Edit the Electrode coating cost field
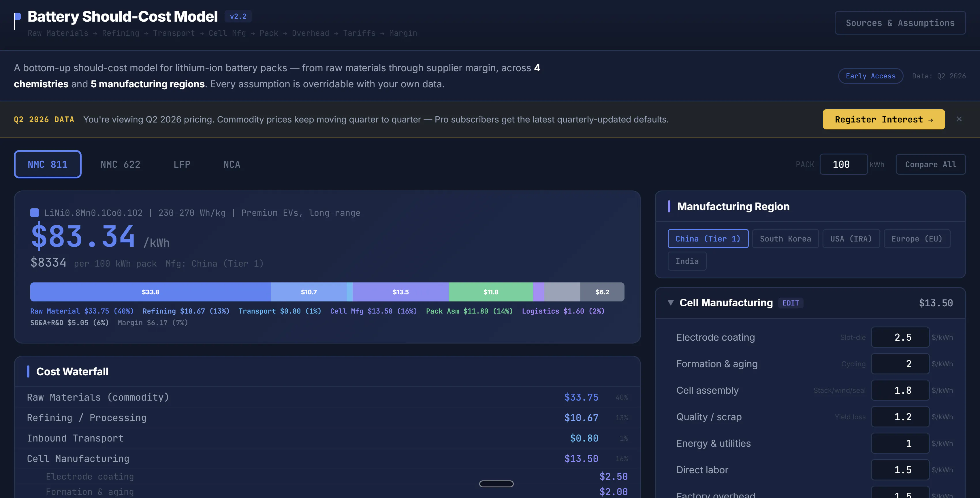The image size is (980, 498). pos(900,337)
